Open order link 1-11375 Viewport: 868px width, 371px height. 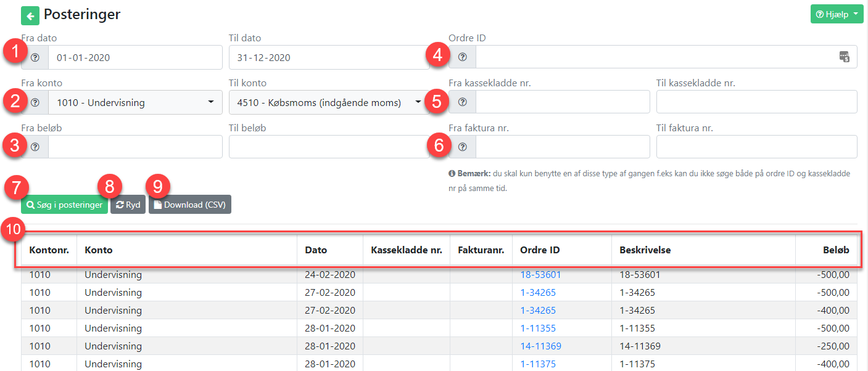[x=538, y=364]
